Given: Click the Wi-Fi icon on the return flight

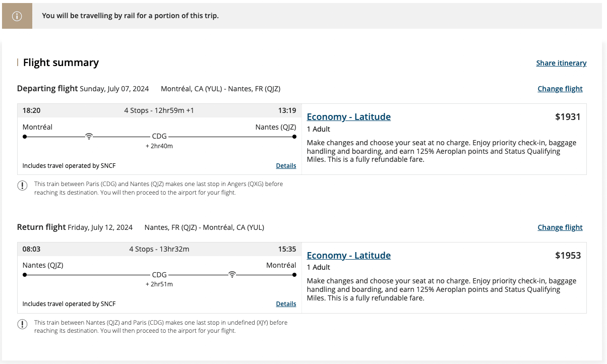Looking at the screenshot, I should click(x=232, y=275).
